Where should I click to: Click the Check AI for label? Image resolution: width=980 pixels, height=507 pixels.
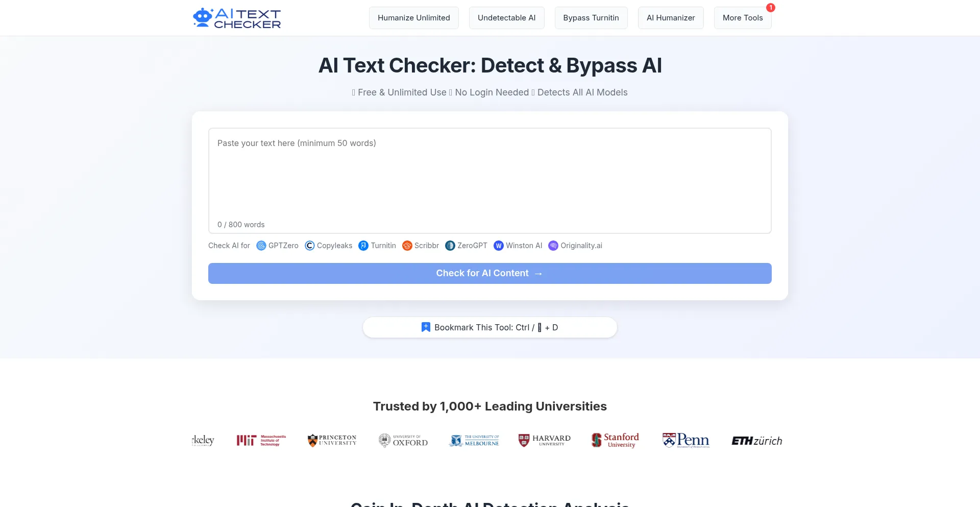point(229,246)
